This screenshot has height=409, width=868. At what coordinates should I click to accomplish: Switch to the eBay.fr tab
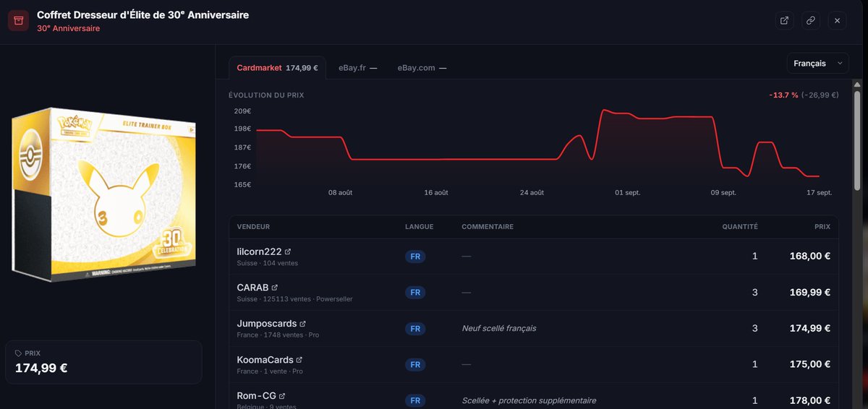click(x=357, y=68)
